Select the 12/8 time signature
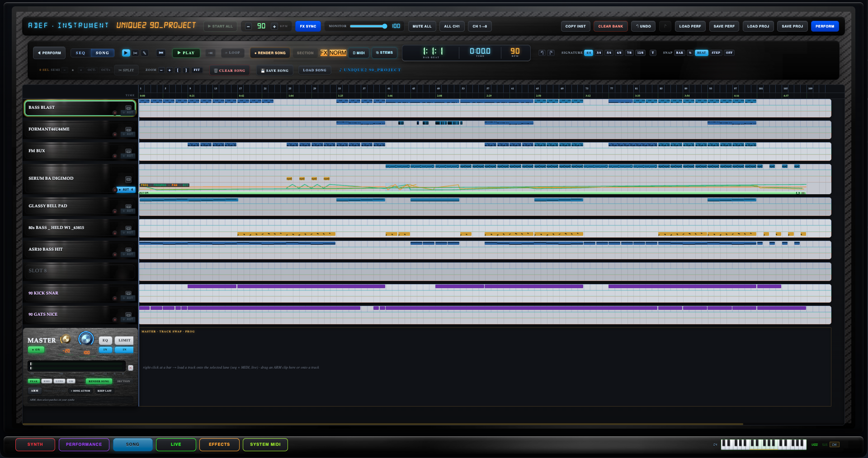Viewport: 868px width, 458px height. 640,53
